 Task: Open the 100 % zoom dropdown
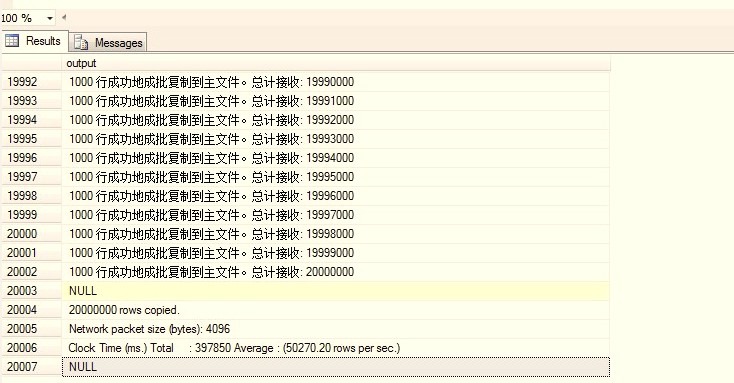pos(50,18)
